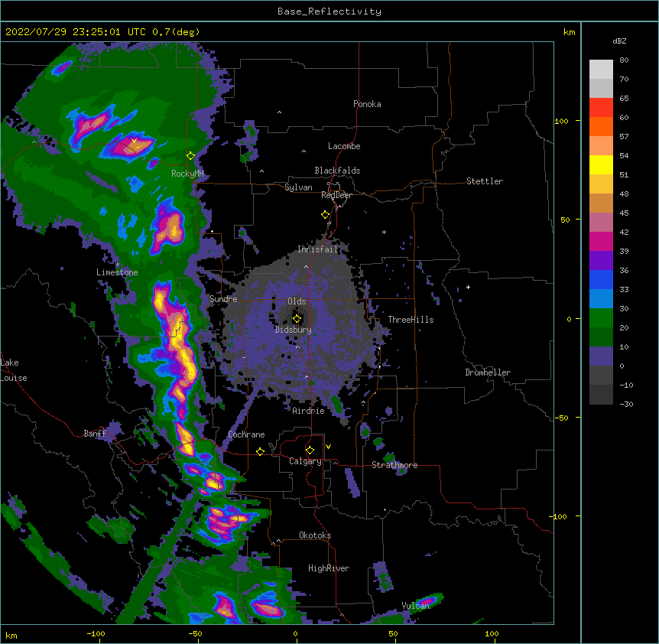Click the Strathmore city label
This screenshot has width=659, height=644.
point(394,465)
